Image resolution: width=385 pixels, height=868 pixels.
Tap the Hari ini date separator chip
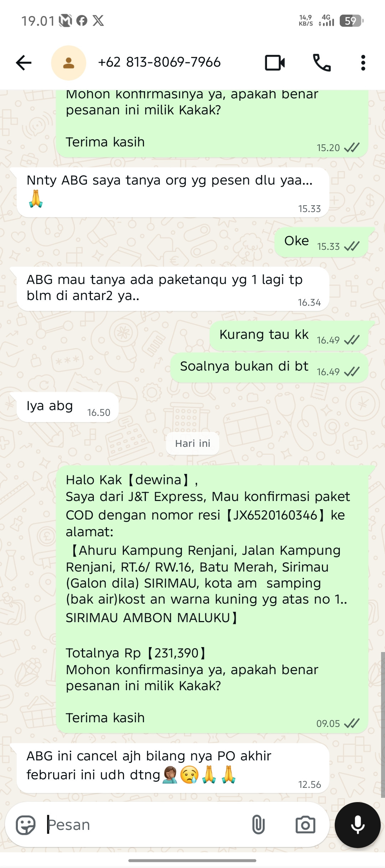(x=192, y=443)
